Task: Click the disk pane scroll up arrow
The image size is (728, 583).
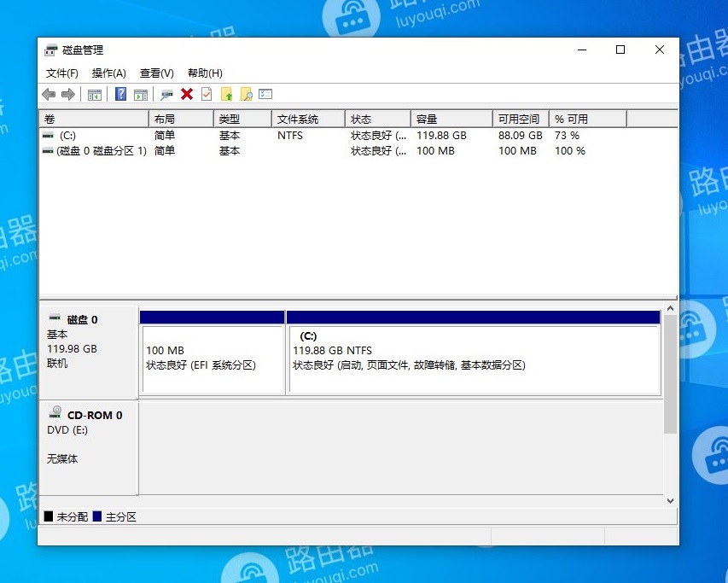Action: click(x=670, y=309)
